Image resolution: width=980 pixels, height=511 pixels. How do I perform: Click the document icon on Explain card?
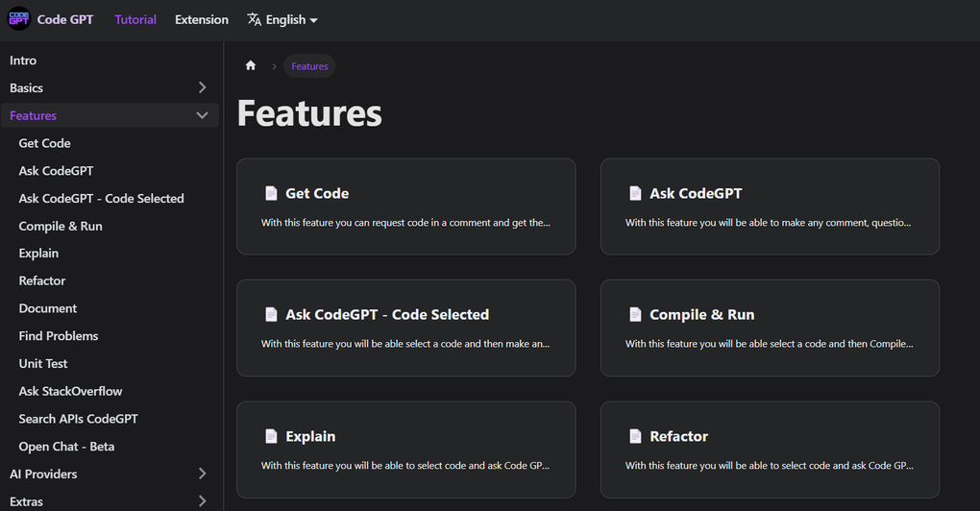pos(271,436)
